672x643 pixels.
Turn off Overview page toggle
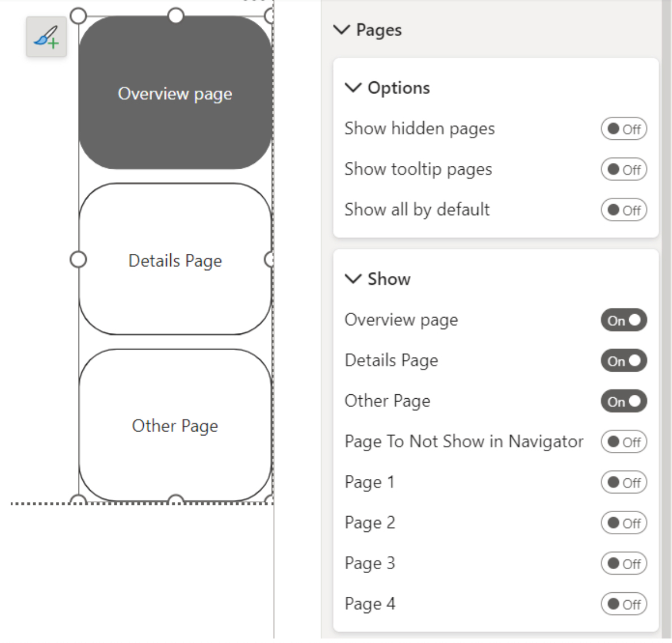pos(624,320)
